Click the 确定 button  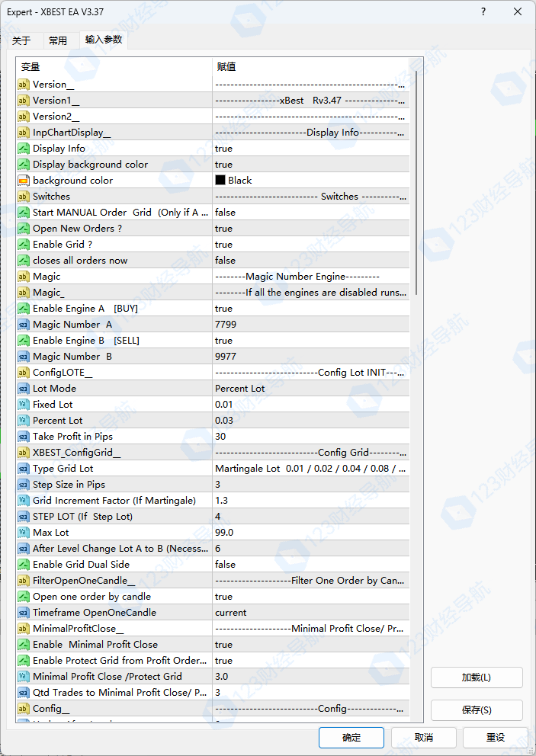coord(351,737)
